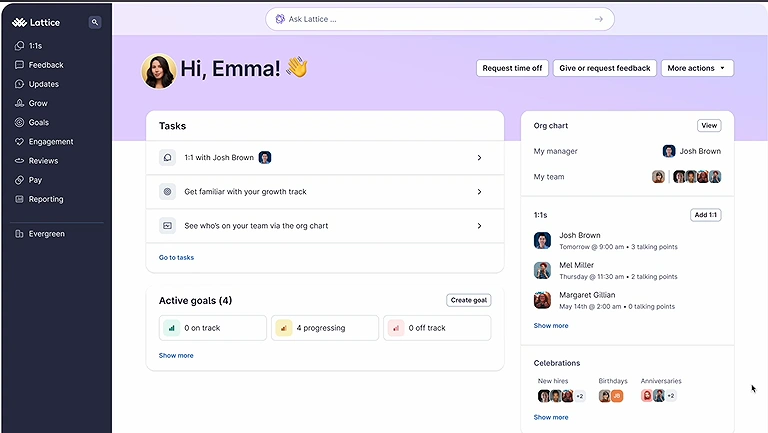
Task: Open chevron for org chart task
Action: (480, 226)
